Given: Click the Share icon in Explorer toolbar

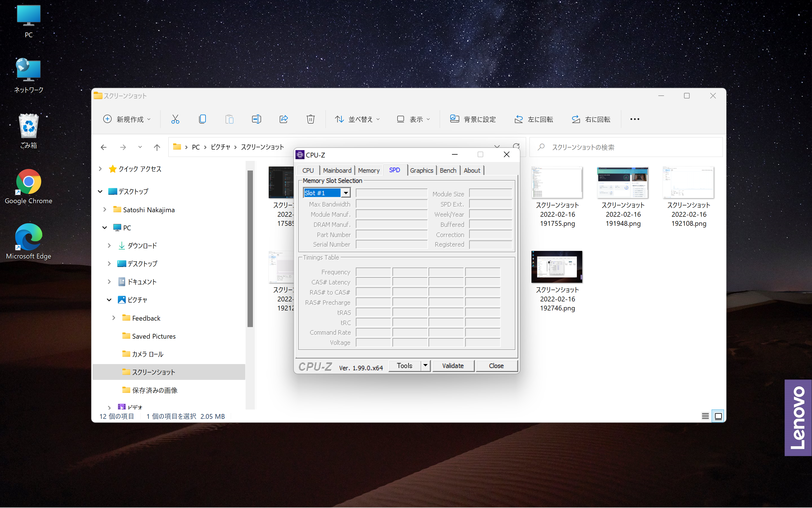Looking at the screenshot, I should (284, 119).
